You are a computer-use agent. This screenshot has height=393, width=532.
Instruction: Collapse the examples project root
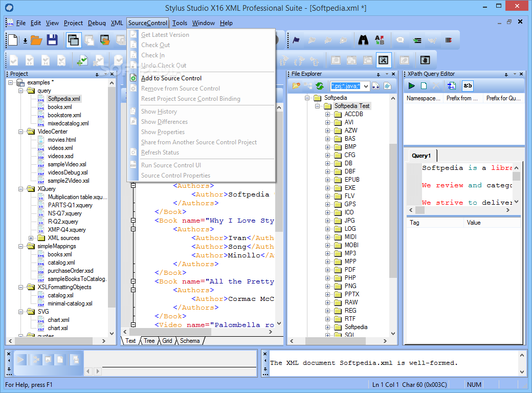point(11,82)
